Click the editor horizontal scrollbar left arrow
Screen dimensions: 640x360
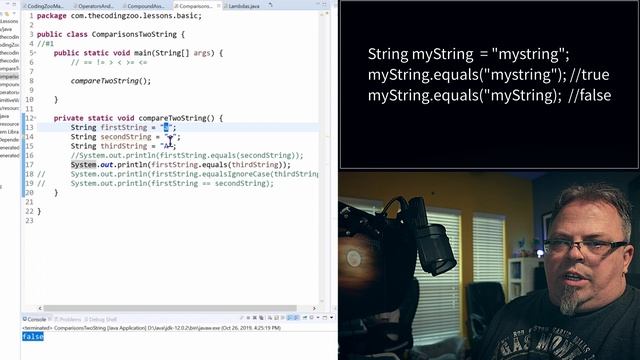40,308
